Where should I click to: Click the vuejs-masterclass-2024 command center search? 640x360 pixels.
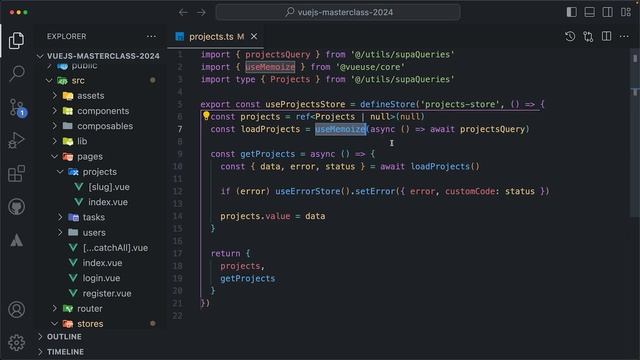338,12
